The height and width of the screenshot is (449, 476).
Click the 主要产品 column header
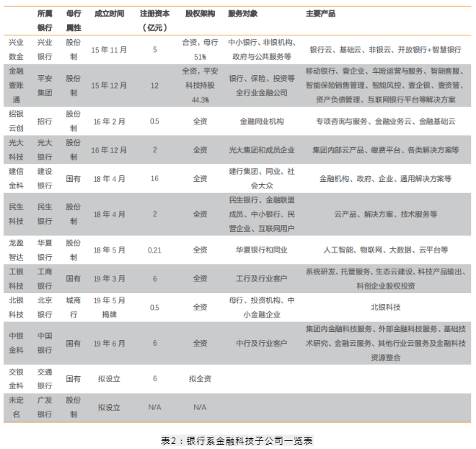[320, 14]
